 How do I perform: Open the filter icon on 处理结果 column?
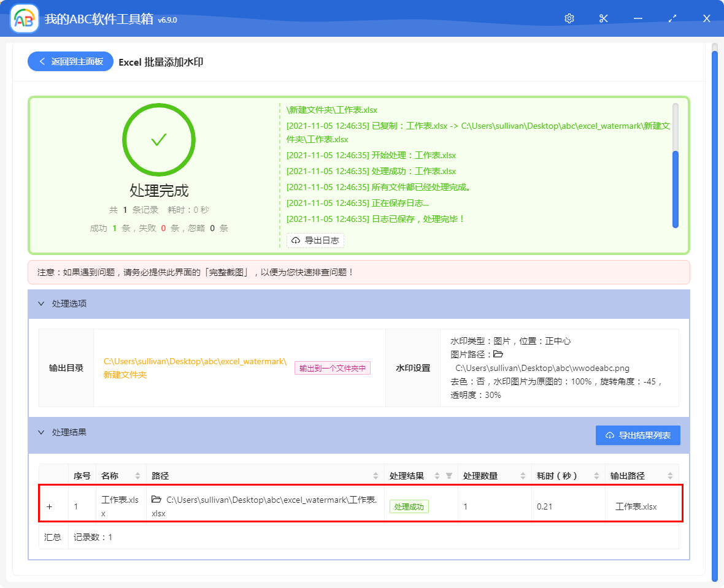pyautogui.click(x=448, y=475)
